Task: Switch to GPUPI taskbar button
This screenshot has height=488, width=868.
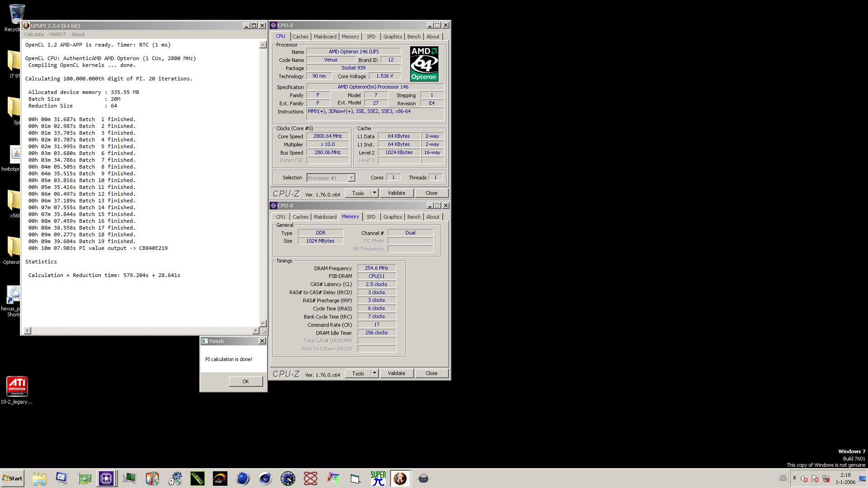Action: 401,479
